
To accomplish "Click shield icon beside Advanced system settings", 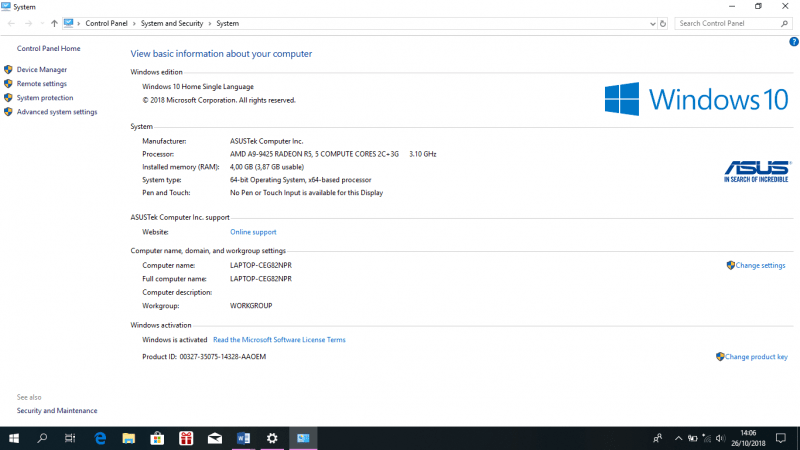I will [8, 112].
